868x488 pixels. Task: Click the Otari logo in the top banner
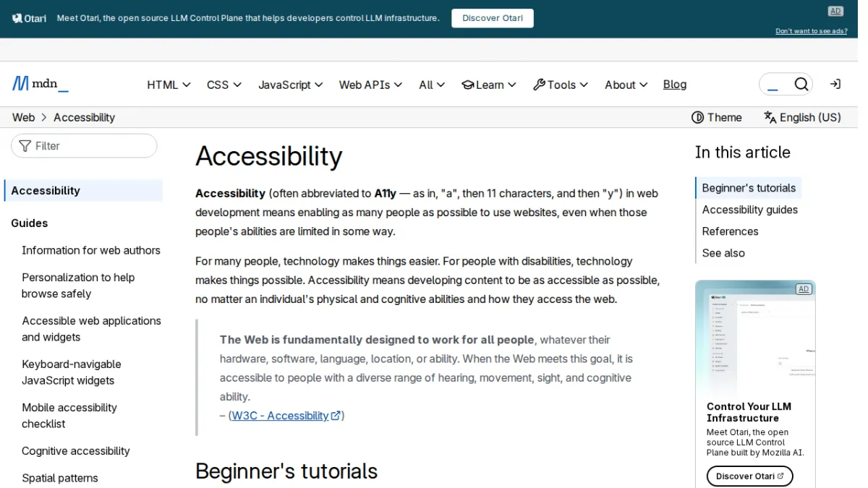[29, 18]
